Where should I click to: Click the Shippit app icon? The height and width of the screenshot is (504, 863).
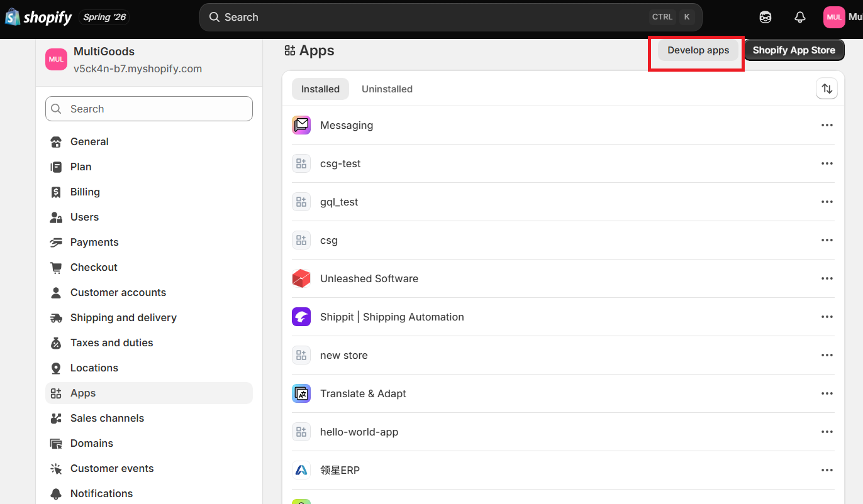[x=301, y=317]
